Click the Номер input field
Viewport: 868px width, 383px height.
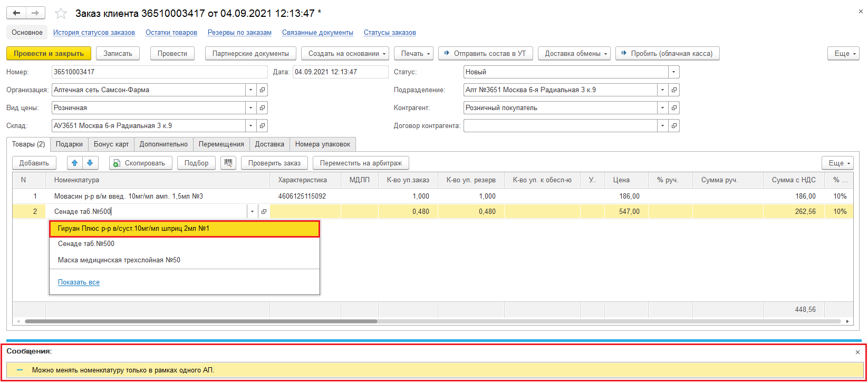(x=160, y=72)
